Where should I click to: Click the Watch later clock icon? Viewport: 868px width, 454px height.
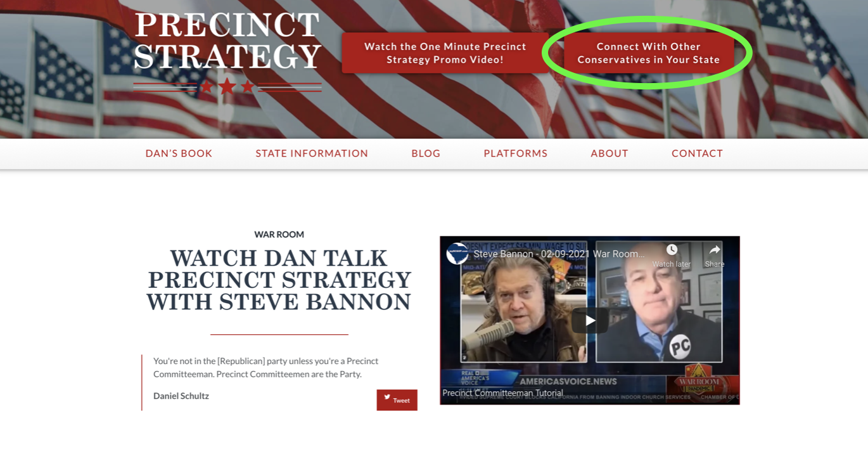[x=671, y=250]
